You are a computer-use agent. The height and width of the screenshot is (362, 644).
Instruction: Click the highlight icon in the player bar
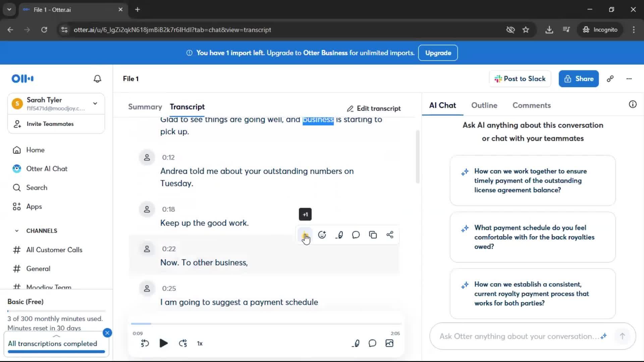tap(356, 344)
